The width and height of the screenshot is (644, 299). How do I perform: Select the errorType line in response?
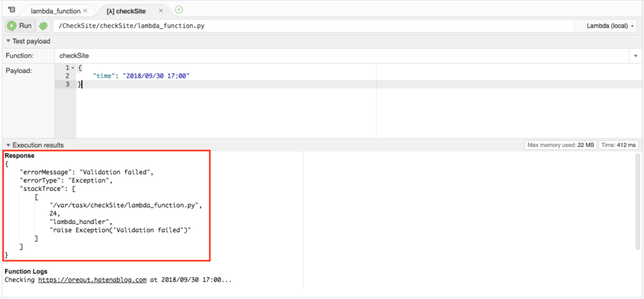coord(65,180)
